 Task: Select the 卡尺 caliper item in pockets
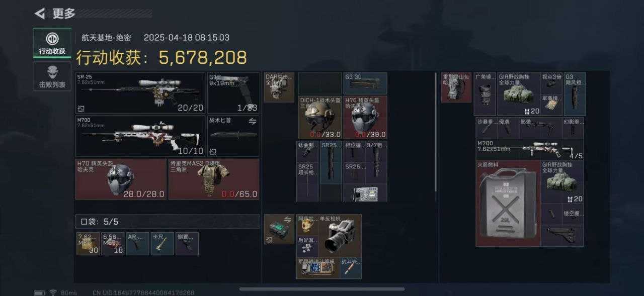click(x=162, y=243)
